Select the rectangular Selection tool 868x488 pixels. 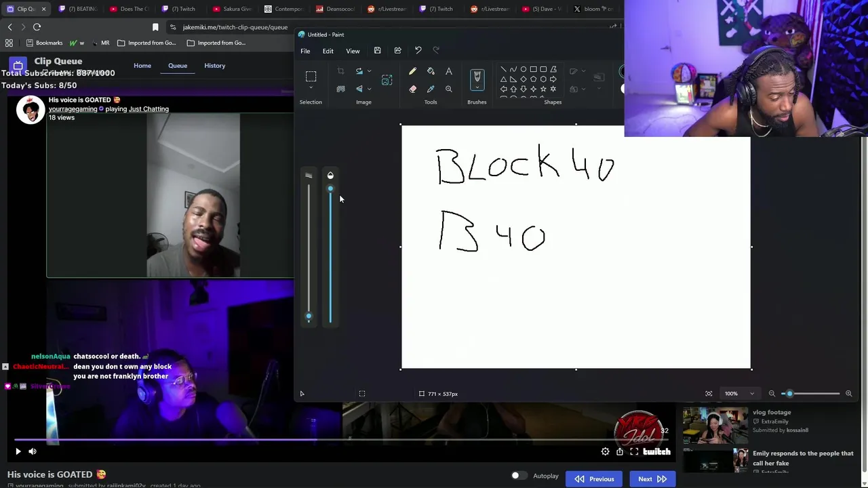click(x=311, y=76)
